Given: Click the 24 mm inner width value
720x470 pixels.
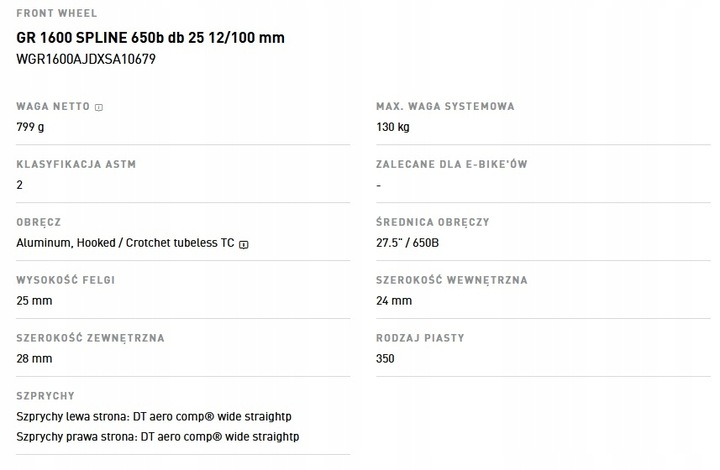Looking at the screenshot, I should coord(394,301).
